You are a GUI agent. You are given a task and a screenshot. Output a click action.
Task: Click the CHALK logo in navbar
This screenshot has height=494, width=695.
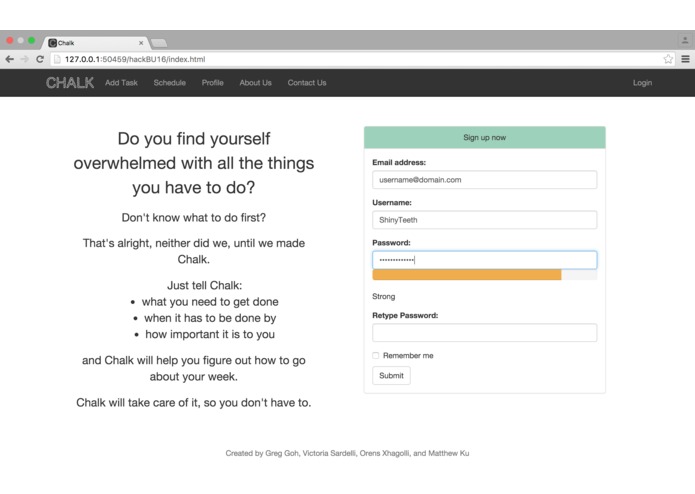70,83
